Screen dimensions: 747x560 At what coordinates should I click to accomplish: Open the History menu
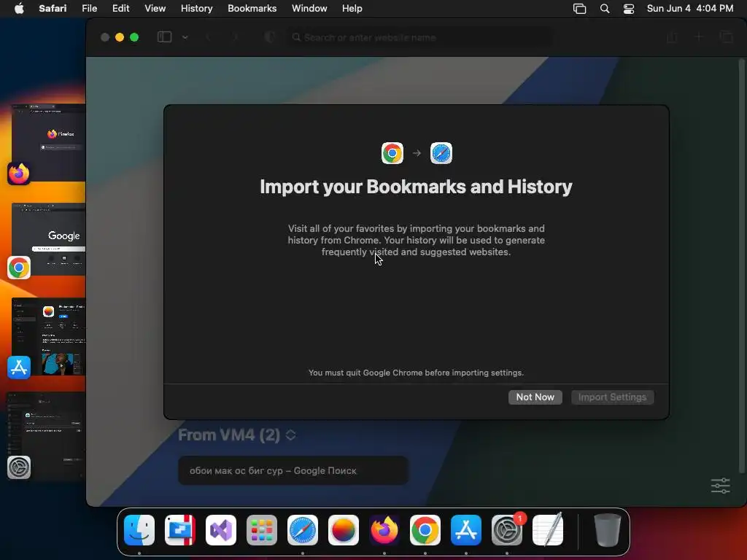point(196,9)
